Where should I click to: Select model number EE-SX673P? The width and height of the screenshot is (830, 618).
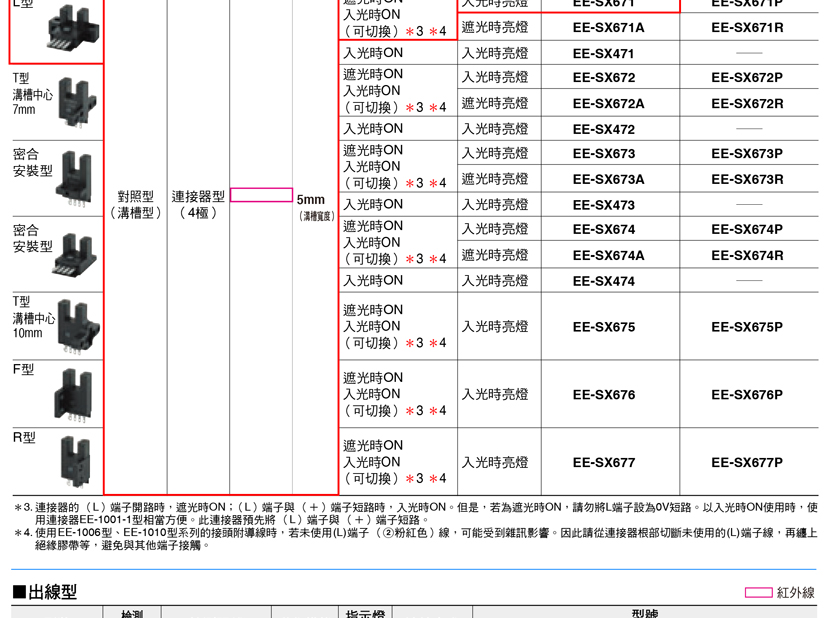pos(747,154)
